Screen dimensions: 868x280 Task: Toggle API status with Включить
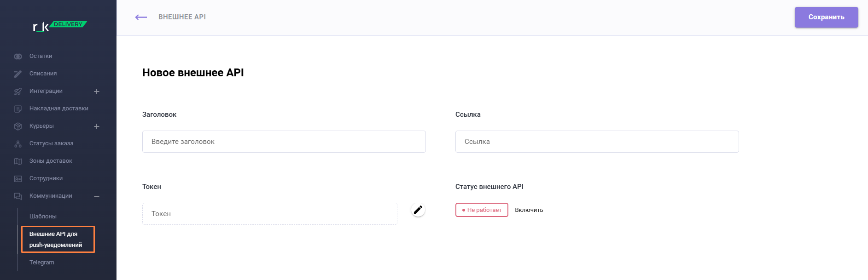529,210
